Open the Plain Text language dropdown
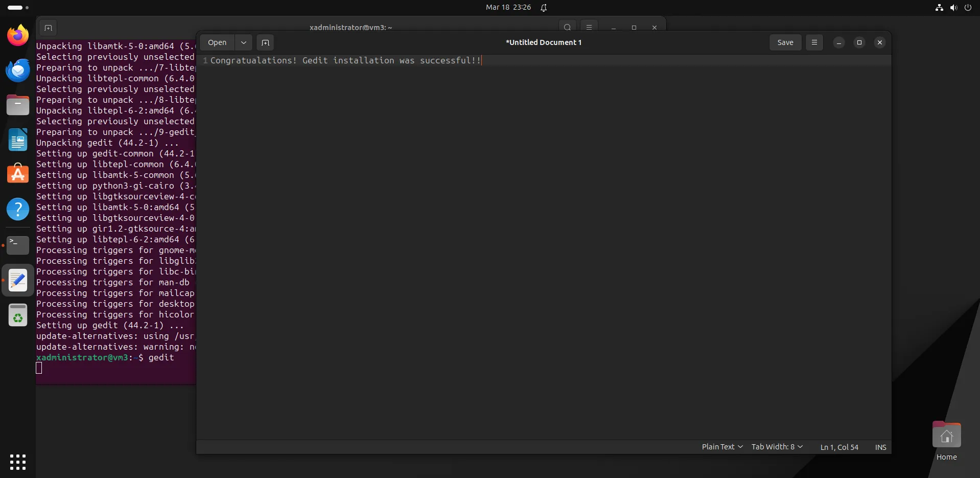 (722, 447)
